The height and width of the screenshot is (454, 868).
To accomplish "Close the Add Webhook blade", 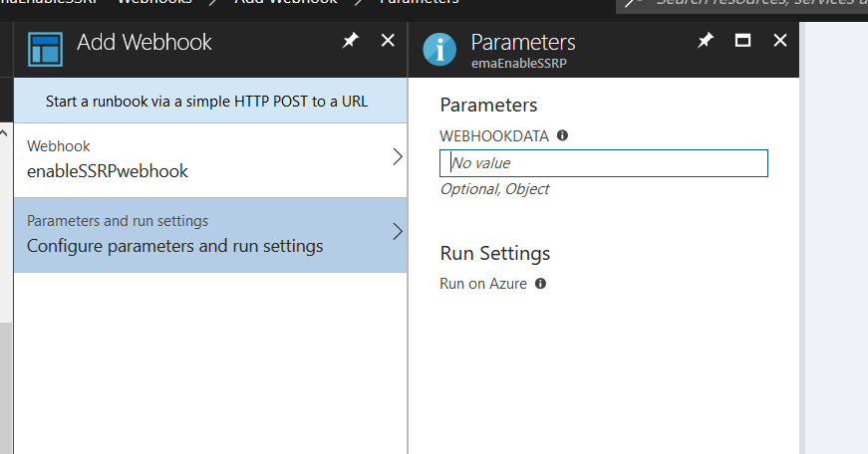I will [388, 41].
